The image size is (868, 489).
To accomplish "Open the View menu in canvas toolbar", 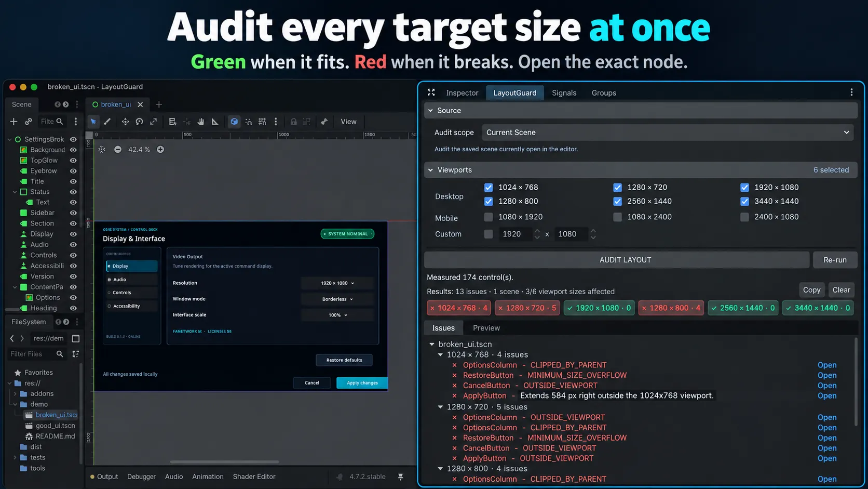I will 348,122.
